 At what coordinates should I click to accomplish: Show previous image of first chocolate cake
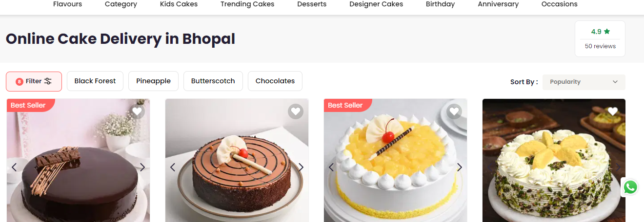point(14,167)
